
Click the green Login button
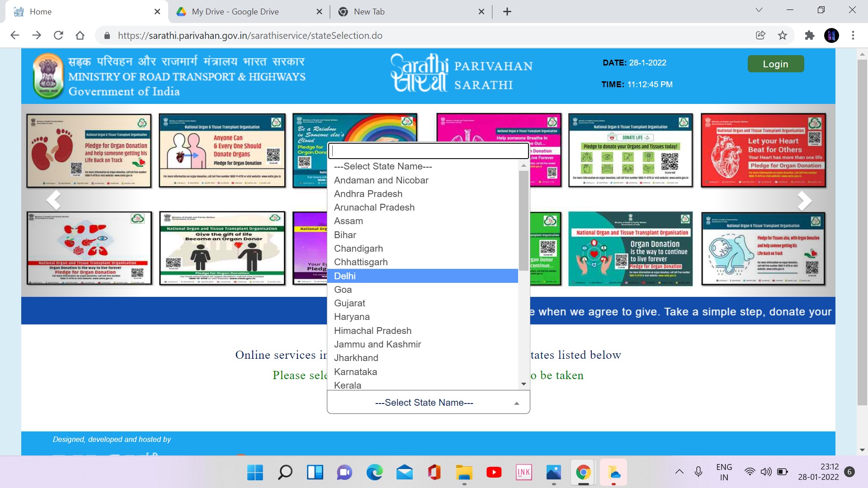click(775, 64)
